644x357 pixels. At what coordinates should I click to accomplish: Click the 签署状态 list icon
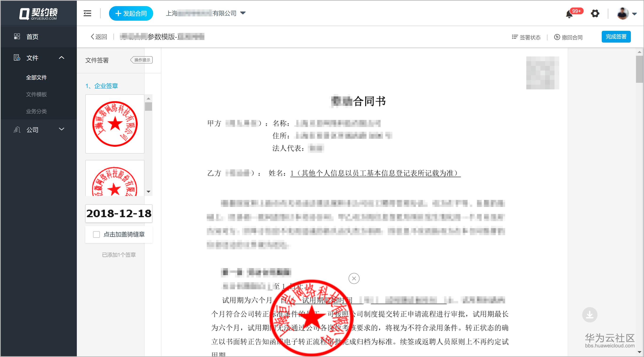[515, 37]
